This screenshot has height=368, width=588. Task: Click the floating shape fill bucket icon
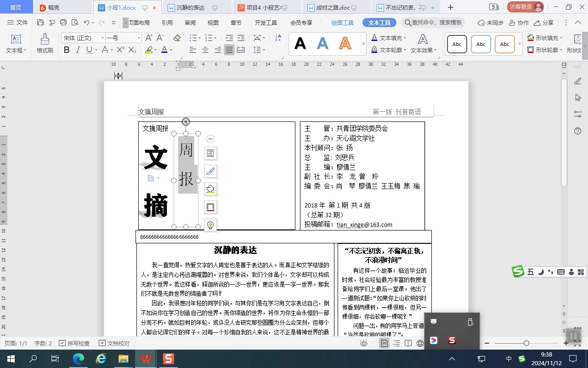click(210, 189)
